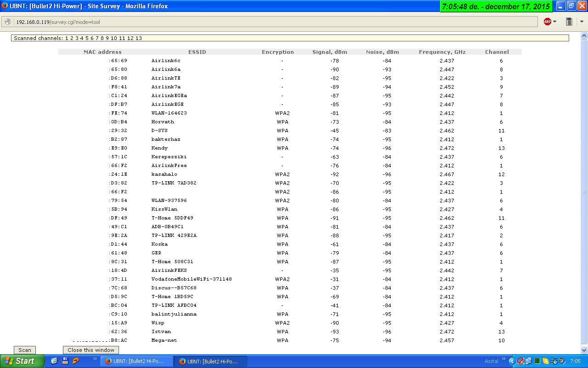Click the yellow lemon tray icon
The height and width of the screenshot is (368, 588).
coord(545,361)
